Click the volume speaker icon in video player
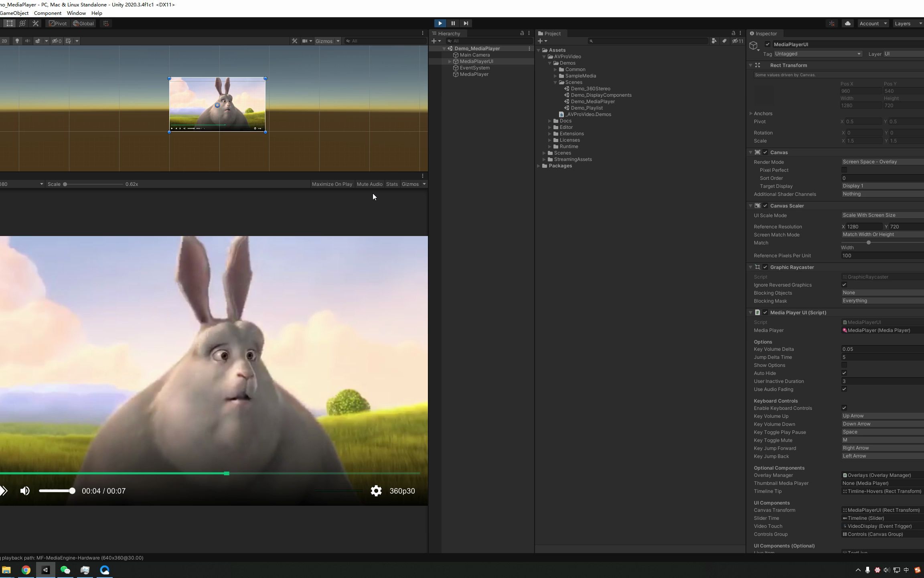The height and width of the screenshot is (578, 924). 25,491
